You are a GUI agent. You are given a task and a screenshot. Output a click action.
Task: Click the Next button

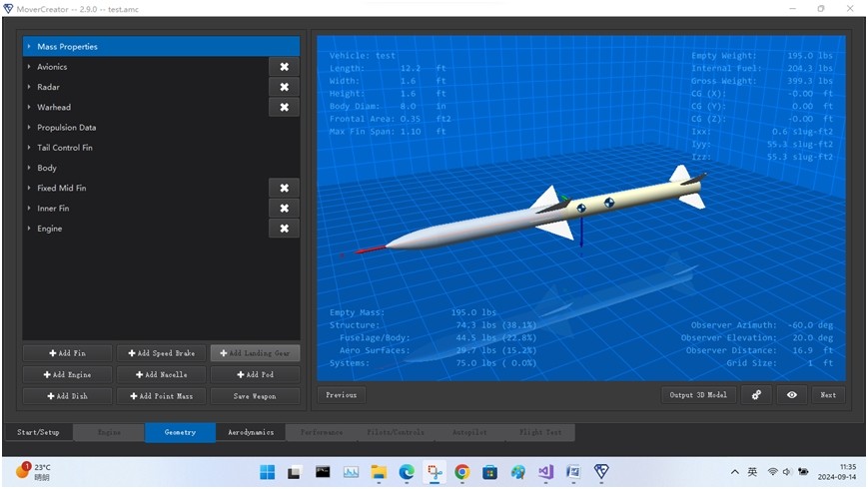[828, 395]
